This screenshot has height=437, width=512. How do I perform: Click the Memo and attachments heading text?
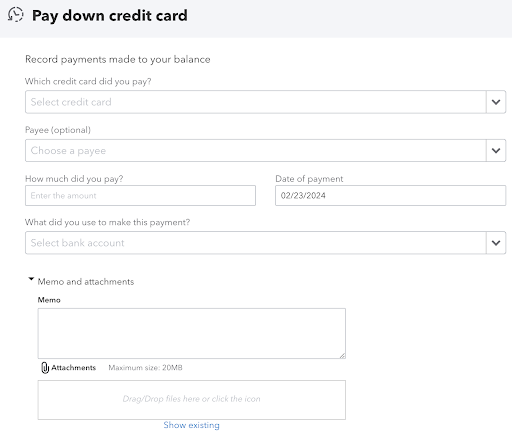[86, 282]
